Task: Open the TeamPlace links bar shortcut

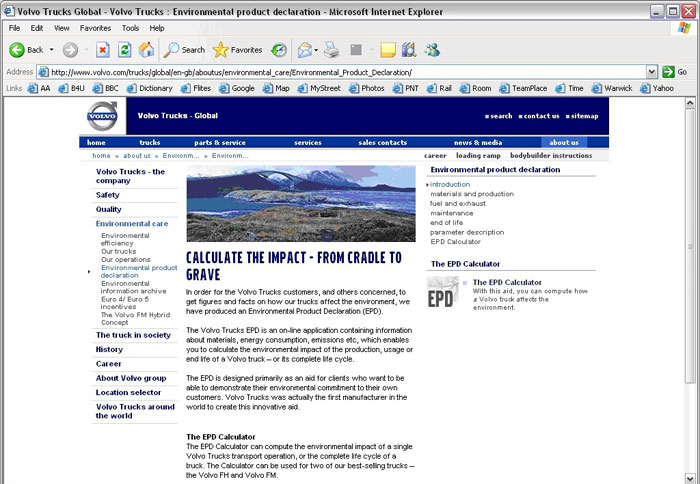Action: (x=523, y=88)
